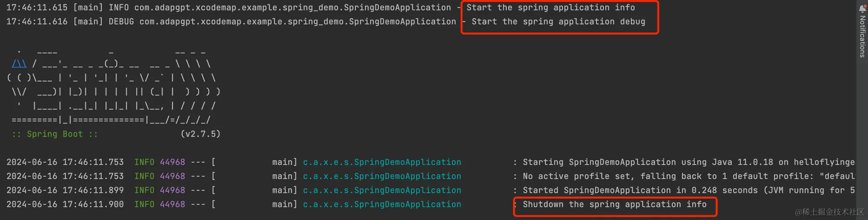
Task: Click the full class name in first log line
Action: pos(293,7)
